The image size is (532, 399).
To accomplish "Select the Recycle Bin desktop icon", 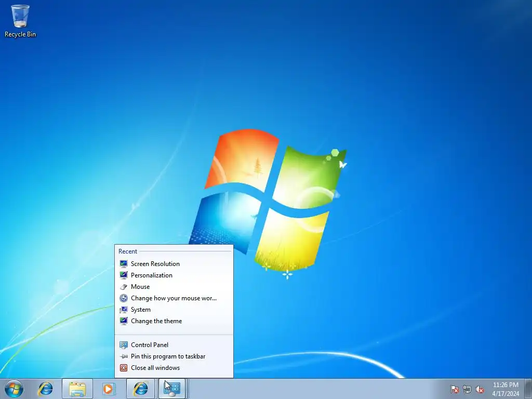I will (x=20, y=21).
